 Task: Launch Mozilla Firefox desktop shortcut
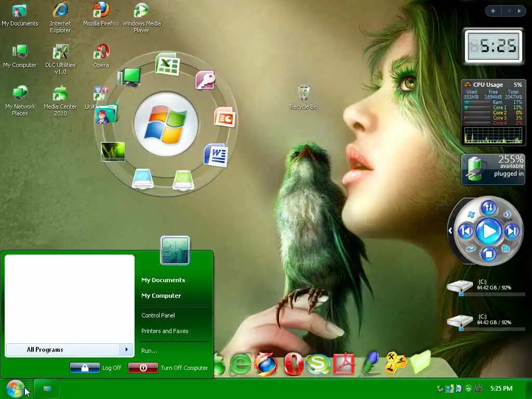click(101, 15)
